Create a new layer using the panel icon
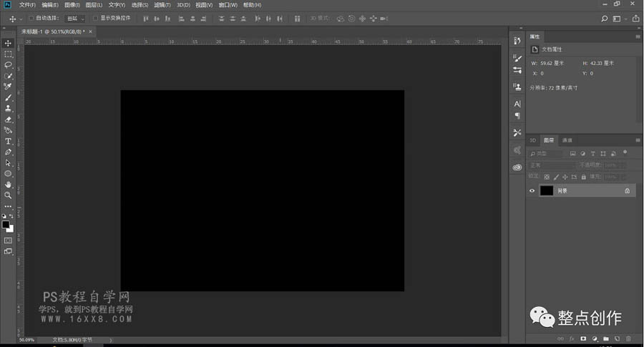Screen dimensions: 644x347 pyautogui.click(x=617, y=339)
